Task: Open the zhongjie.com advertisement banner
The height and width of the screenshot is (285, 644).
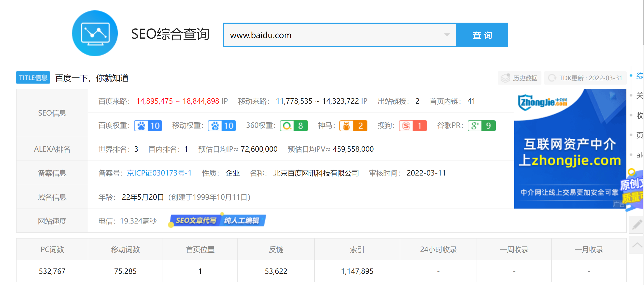Action: [570, 149]
